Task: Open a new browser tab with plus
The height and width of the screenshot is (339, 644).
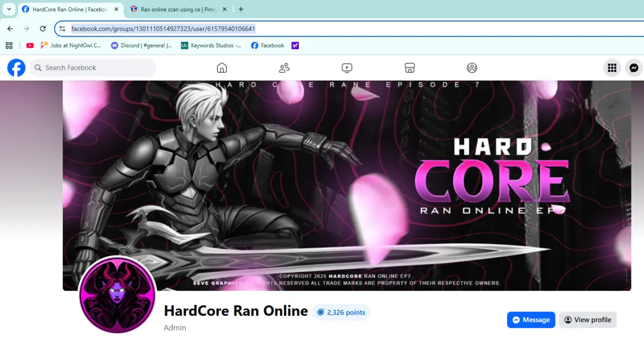Action: [241, 9]
